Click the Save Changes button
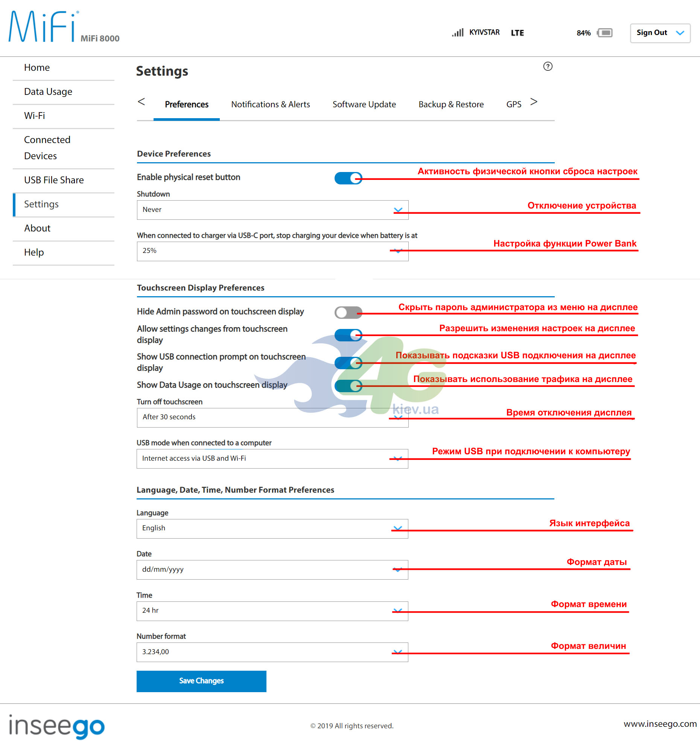 (x=201, y=681)
